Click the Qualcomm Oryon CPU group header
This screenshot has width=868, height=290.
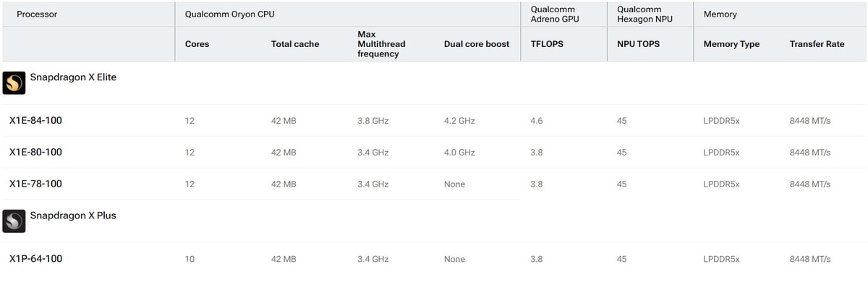(229, 14)
